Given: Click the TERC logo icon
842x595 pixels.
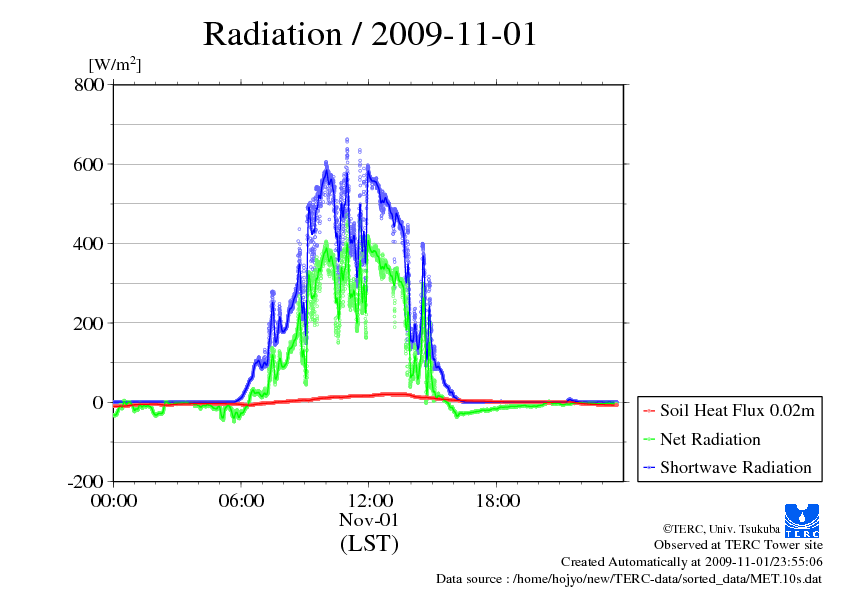Looking at the screenshot, I should (802, 521).
